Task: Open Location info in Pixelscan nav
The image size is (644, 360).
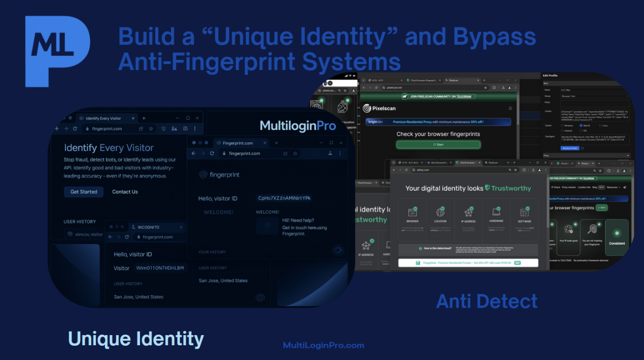Action: (x=584, y=187)
